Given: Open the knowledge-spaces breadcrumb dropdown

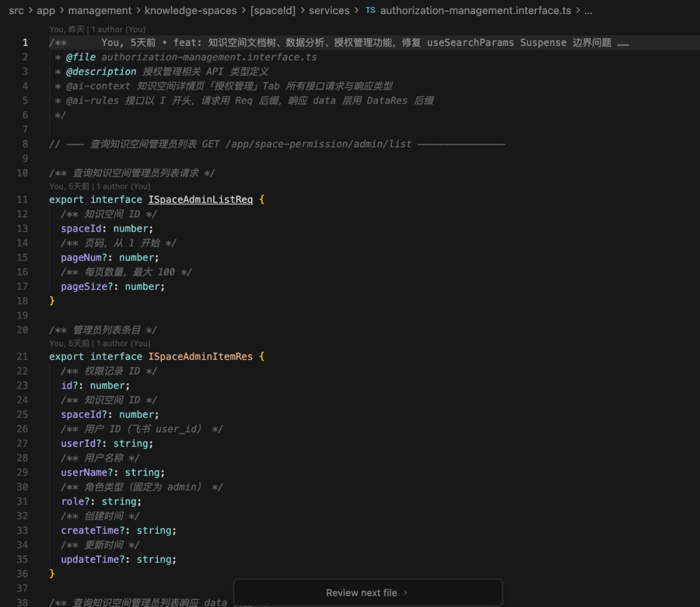Looking at the screenshot, I should click(x=191, y=10).
